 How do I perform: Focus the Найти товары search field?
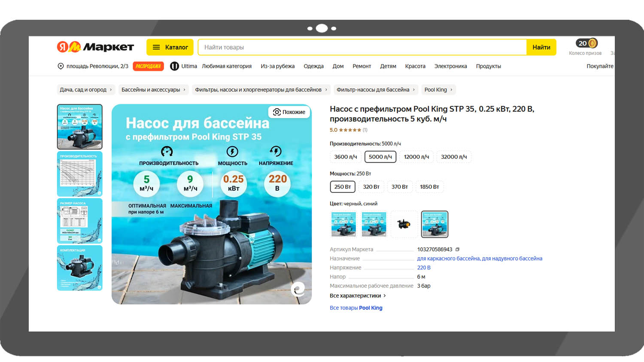point(362,47)
